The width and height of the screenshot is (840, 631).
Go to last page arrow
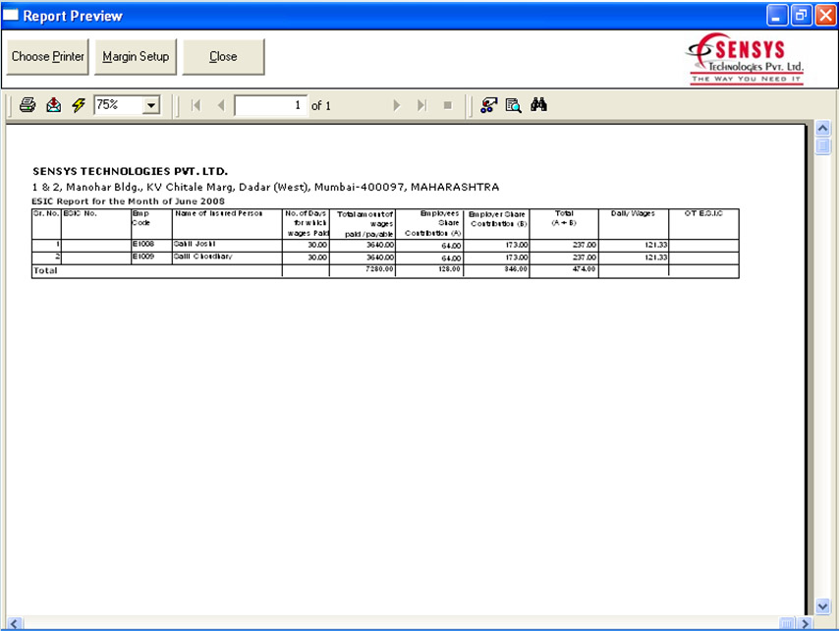(x=422, y=105)
